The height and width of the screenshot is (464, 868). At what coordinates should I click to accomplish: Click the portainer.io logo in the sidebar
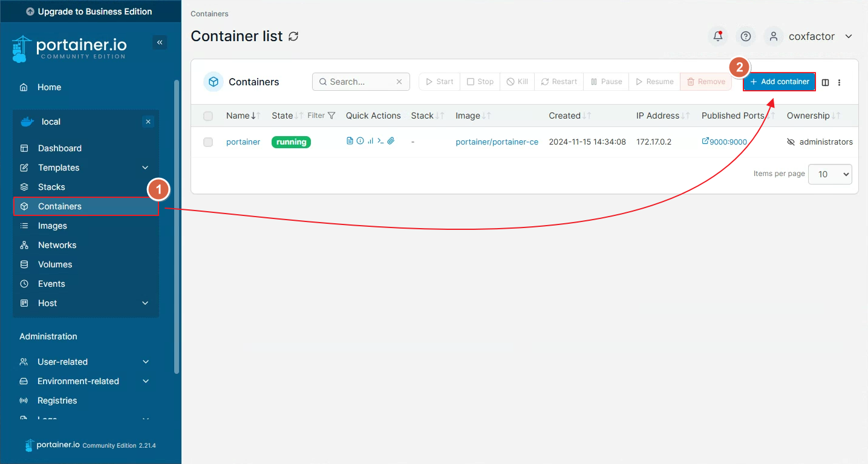tap(69, 48)
